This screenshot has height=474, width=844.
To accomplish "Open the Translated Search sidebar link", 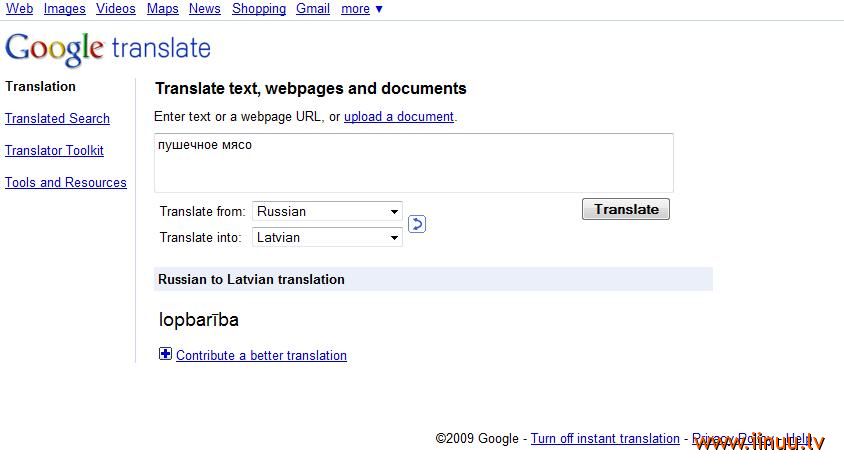I will tap(57, 118).
